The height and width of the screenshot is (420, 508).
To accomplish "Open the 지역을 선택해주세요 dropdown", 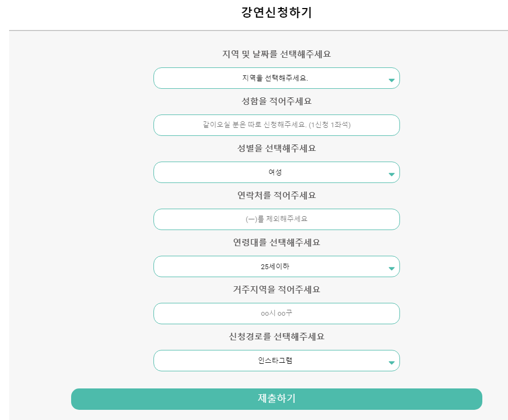I will pos(276,78).
